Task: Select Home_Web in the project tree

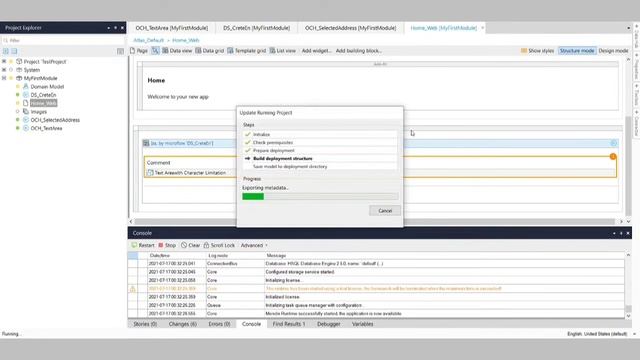Action: 43,103
